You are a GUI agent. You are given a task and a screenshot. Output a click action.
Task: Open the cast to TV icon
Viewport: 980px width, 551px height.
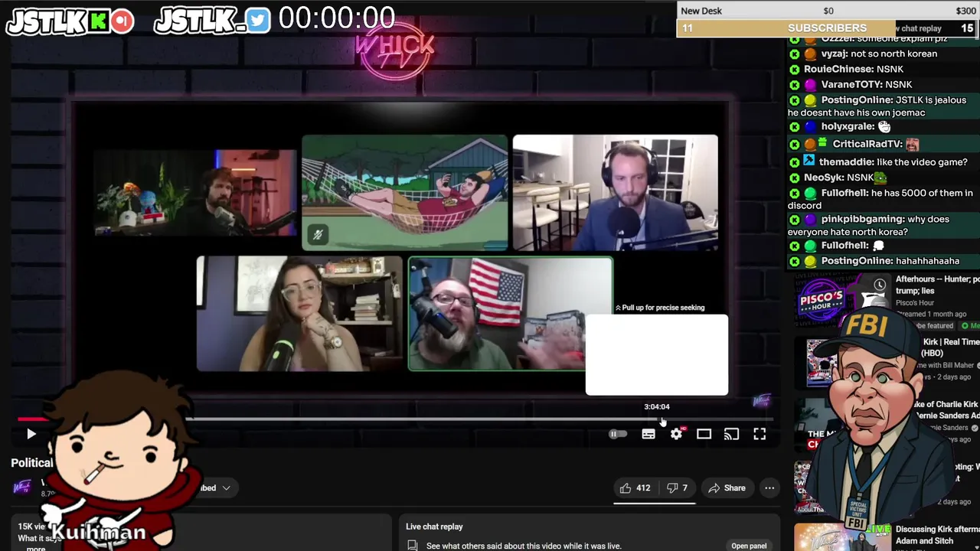[731, 434]
